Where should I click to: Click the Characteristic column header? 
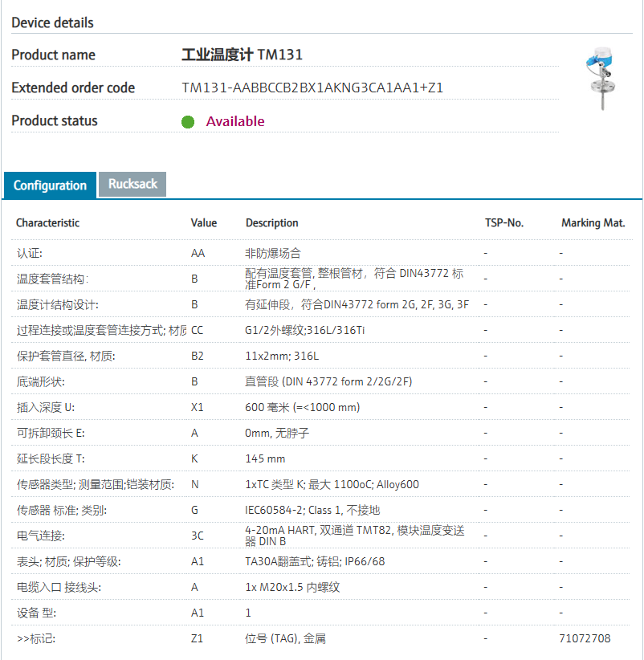pyautogui.click(x=48, y=222)
